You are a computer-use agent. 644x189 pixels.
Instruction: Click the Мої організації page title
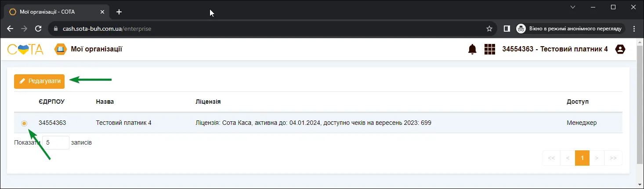pyautogui.click(x=97, y=49)
